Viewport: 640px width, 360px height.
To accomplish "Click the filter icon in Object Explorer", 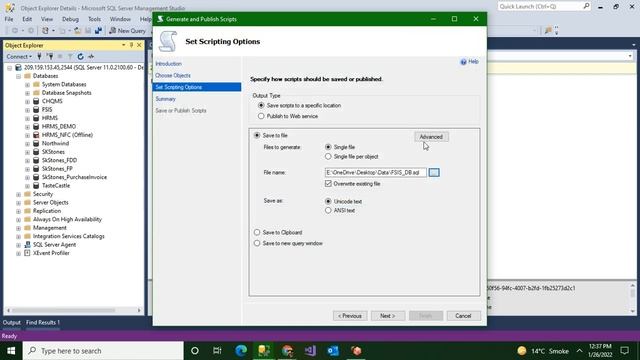I will pyautogui.click(x=70, y=56).
